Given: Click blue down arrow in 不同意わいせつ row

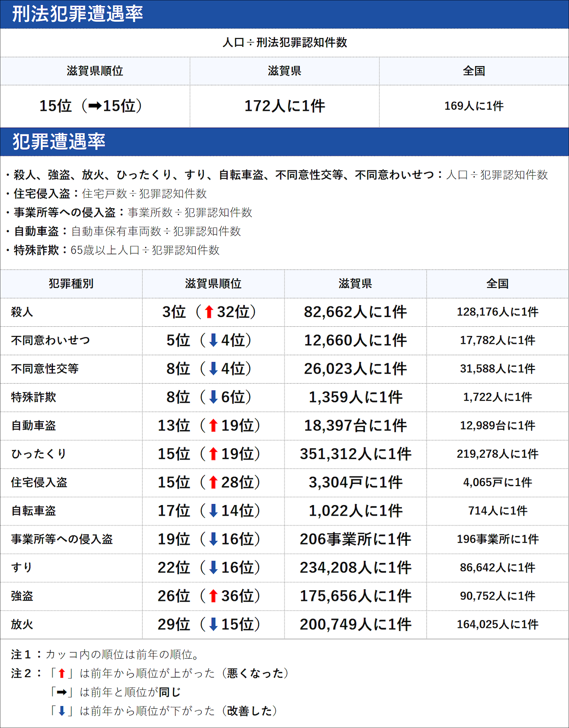Looking at the screenshot, I should pos(214,340).
